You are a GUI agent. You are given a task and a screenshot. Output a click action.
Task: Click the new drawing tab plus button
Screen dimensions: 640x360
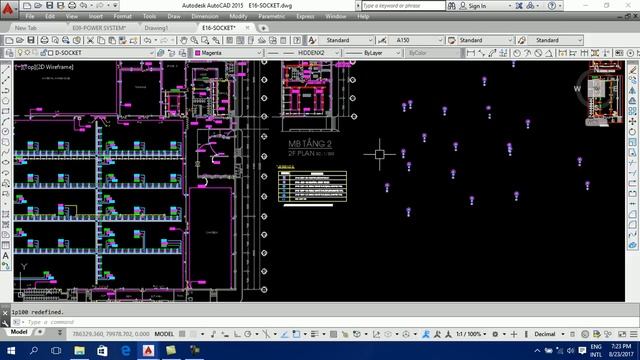coord(263,28)
